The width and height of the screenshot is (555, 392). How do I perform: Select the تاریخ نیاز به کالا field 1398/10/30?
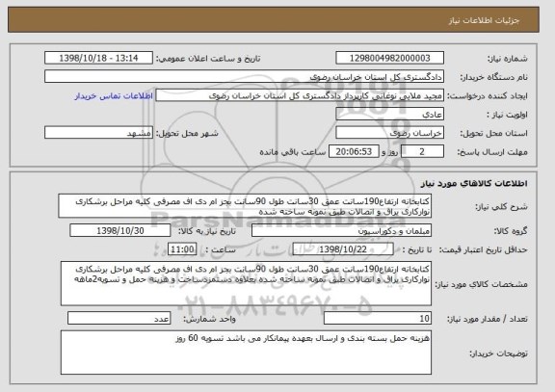(120, 231)
